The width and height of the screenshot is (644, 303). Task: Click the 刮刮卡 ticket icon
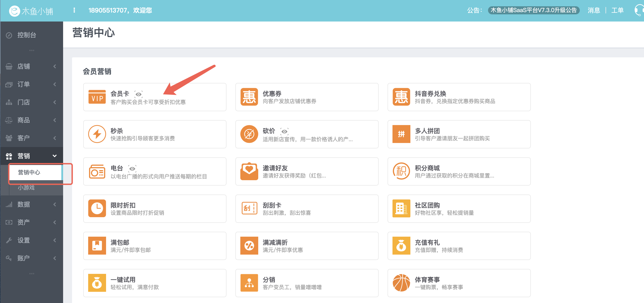click(249, 208)
